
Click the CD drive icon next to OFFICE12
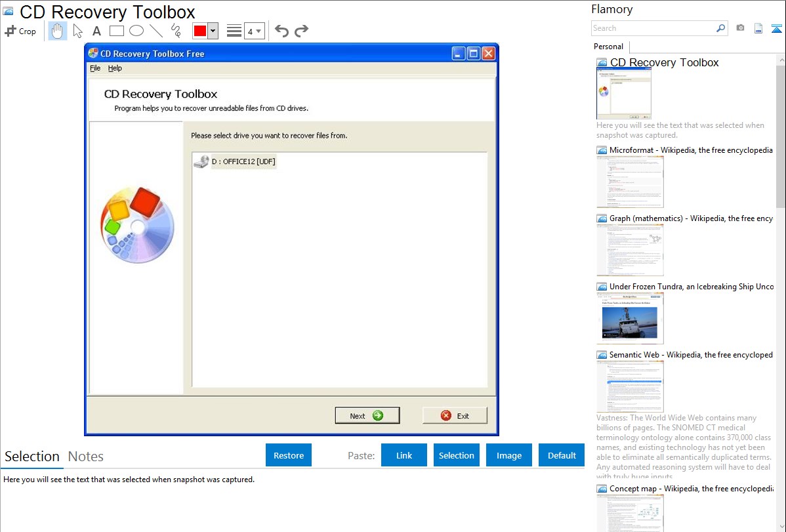click(x=201, y=161)
